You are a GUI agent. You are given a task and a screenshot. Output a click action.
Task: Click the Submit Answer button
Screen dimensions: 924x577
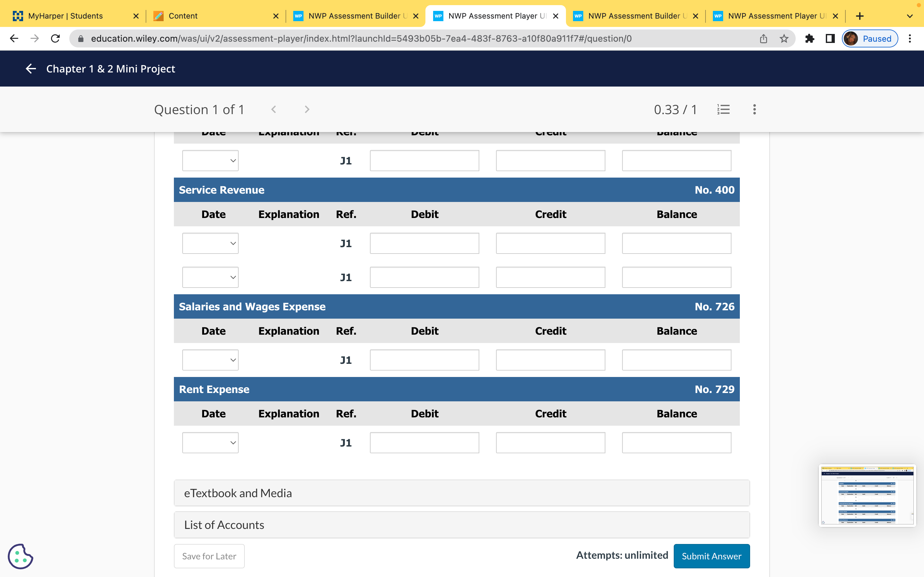711,556
